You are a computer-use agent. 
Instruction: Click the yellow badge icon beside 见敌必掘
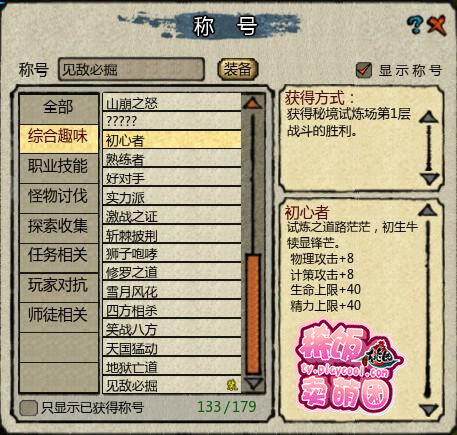pyautogui.click(x=232, y=385)
